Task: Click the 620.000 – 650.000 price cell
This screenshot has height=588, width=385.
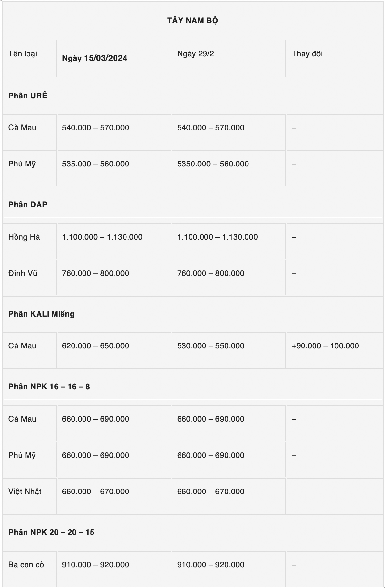Action: pos(95,346)
